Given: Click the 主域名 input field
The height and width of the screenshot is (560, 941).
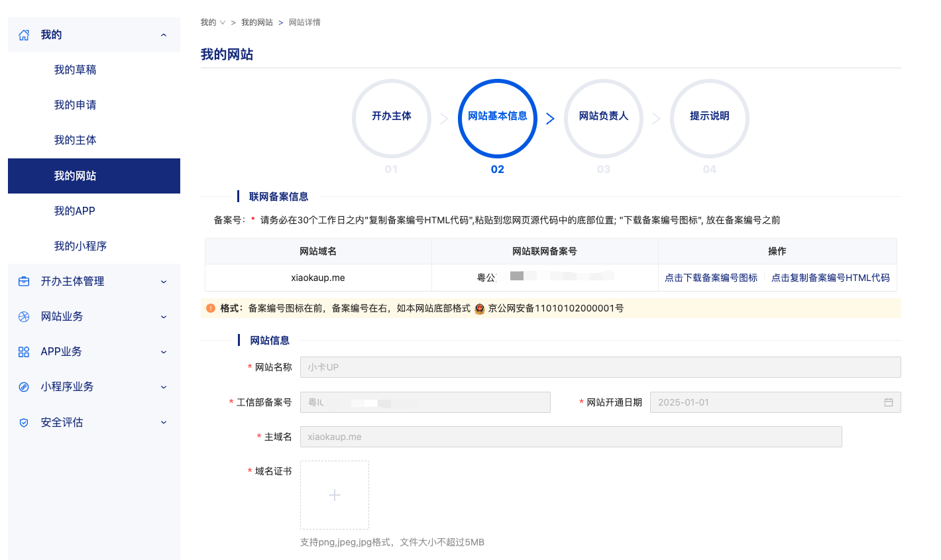Looking at the screenshot, I should [571, 437].
